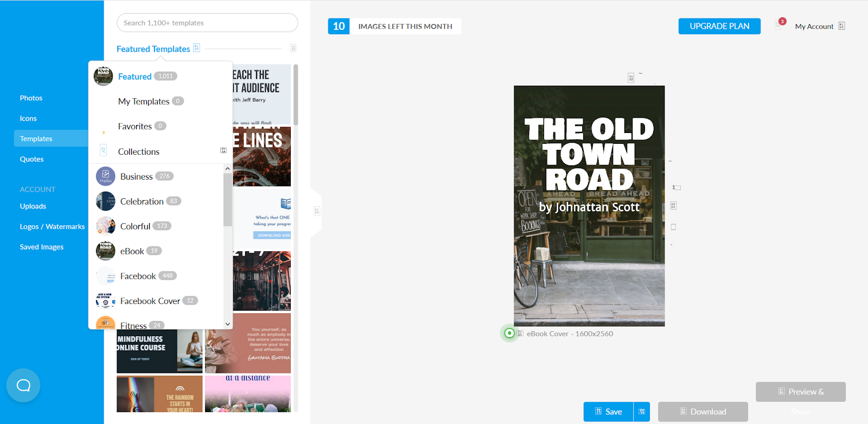Click the category list scroll-up arrow

pyautogui.click(x=228, y=169)
